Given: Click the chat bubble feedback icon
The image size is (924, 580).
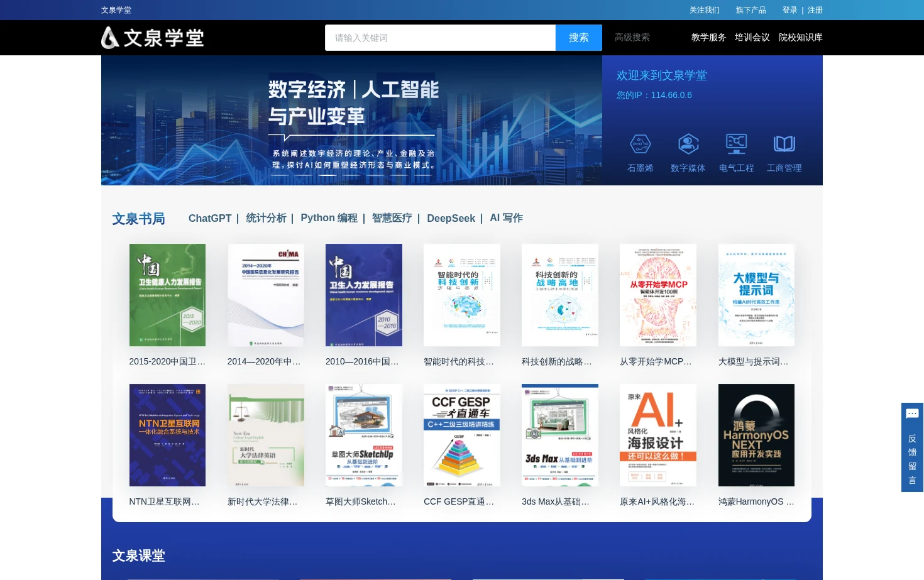Looking at the screenshot, I should point(912,413).
